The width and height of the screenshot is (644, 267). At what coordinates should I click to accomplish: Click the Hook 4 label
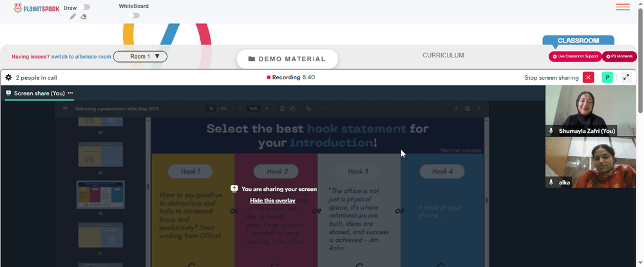coord(442,172)
